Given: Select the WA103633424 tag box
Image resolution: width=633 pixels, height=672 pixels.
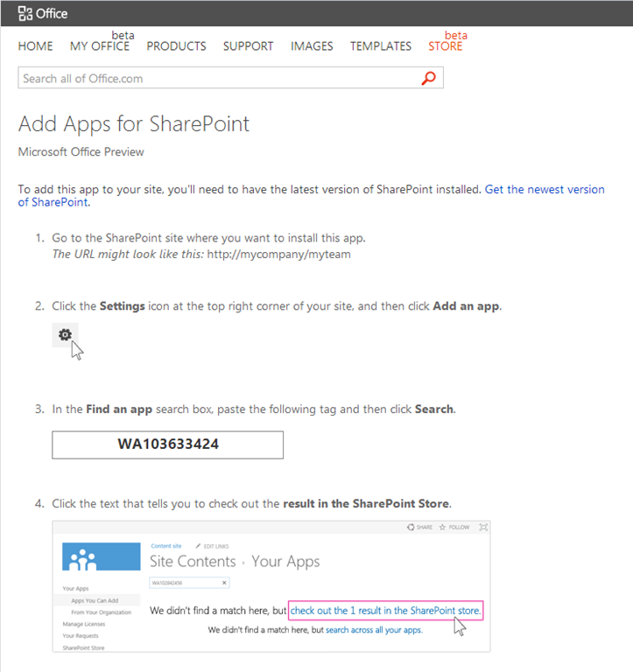Looking at the screenshot, I should pos(168,444).
